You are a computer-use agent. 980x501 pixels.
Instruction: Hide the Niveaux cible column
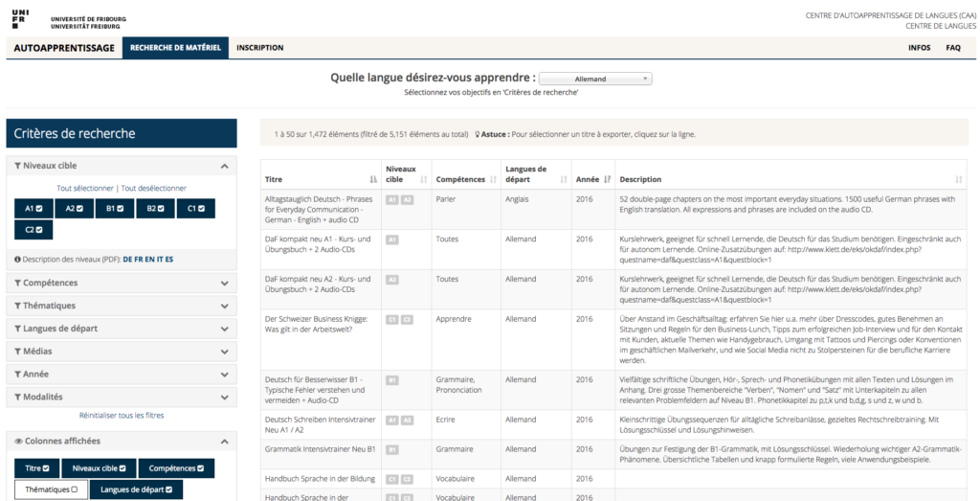click(x=99, y=467)
